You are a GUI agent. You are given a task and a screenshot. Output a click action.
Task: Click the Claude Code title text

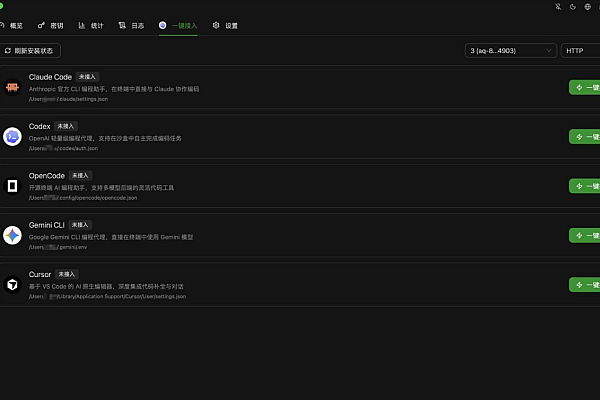coord(50,77)
